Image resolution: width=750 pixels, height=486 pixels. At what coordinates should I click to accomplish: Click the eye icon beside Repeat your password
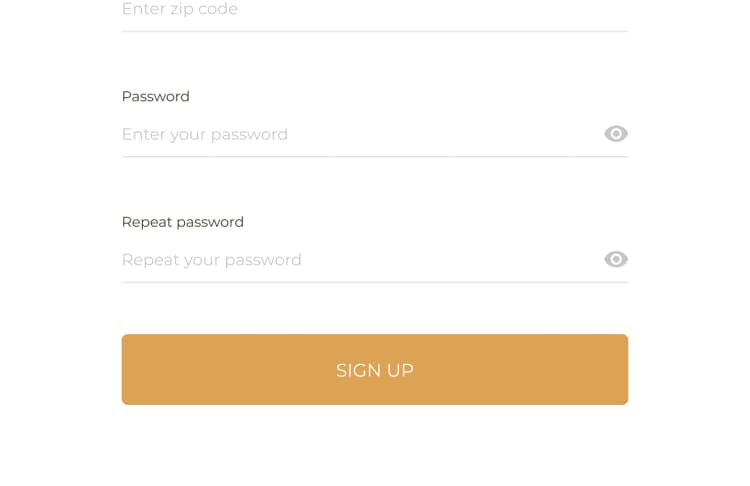click(616, 259)
